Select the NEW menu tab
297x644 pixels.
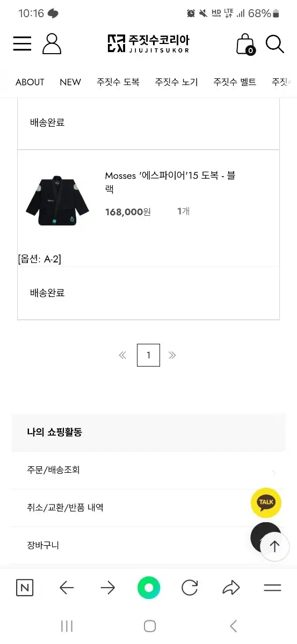pyautogui.click(x=70, y=82)
